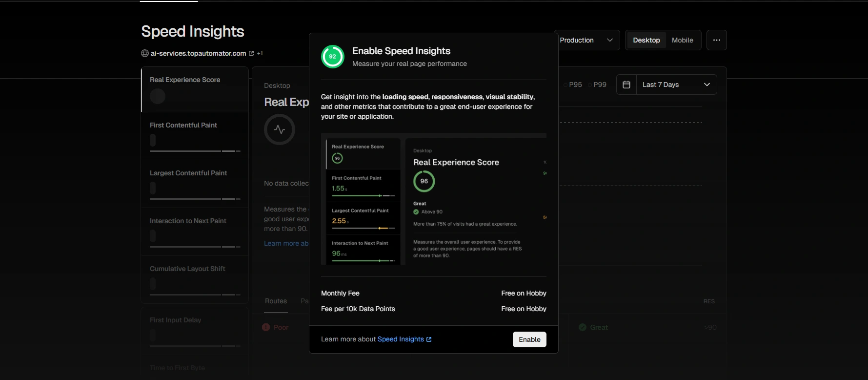The width and height of the screenshot is (868, 380).
Task: Open the Routes tab
Action: tap(276, 301)
